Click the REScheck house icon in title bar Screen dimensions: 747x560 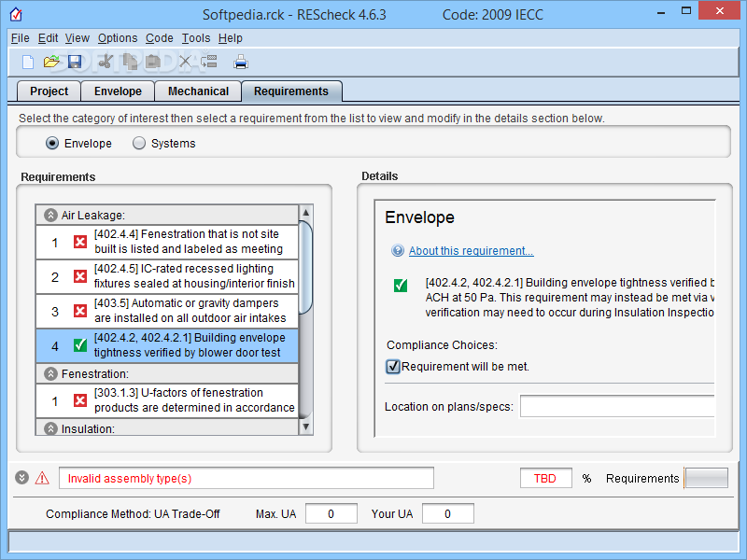click(16, 14)
